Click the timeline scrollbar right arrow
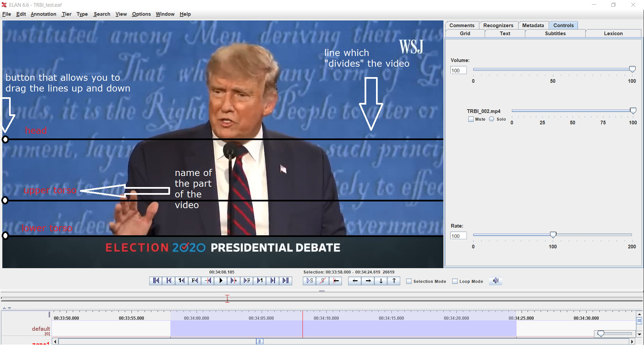Viewport: 644px width, 362px height. point(632,342)
